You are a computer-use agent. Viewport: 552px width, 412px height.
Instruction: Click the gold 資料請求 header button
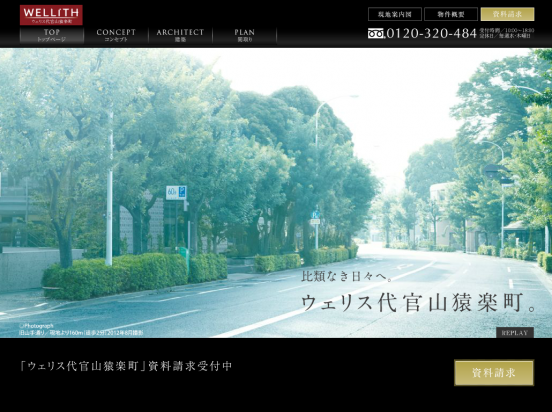pyautogui.click(x=507, y=14)
